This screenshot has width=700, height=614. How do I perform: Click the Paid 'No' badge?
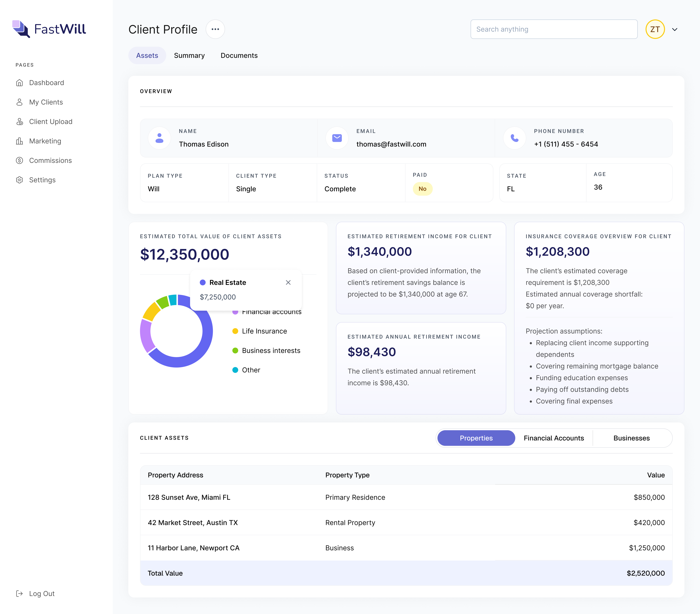pos(422,189)
